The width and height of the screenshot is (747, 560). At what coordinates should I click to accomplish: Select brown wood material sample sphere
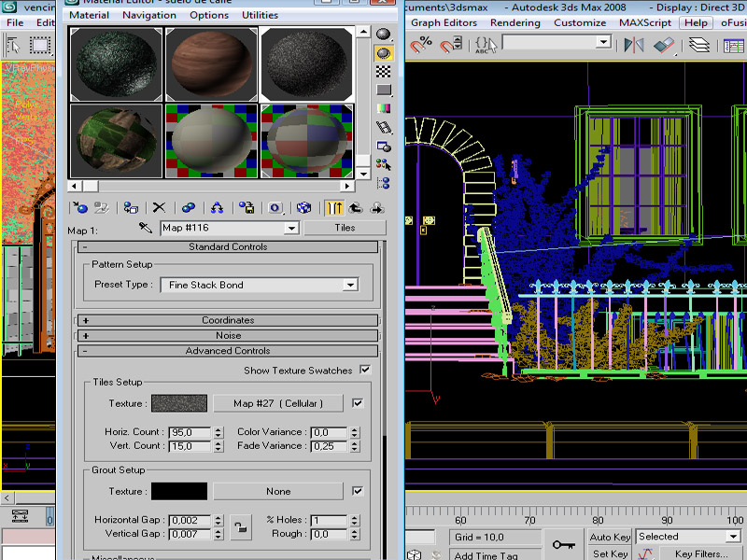click(x=211, y=64)
